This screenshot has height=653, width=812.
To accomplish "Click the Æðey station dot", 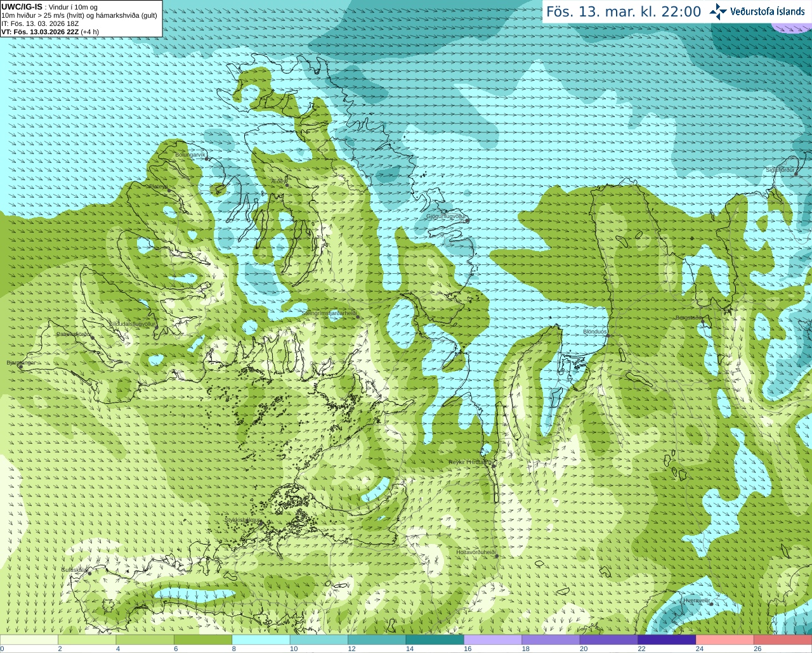I will (x=287, y=184).
